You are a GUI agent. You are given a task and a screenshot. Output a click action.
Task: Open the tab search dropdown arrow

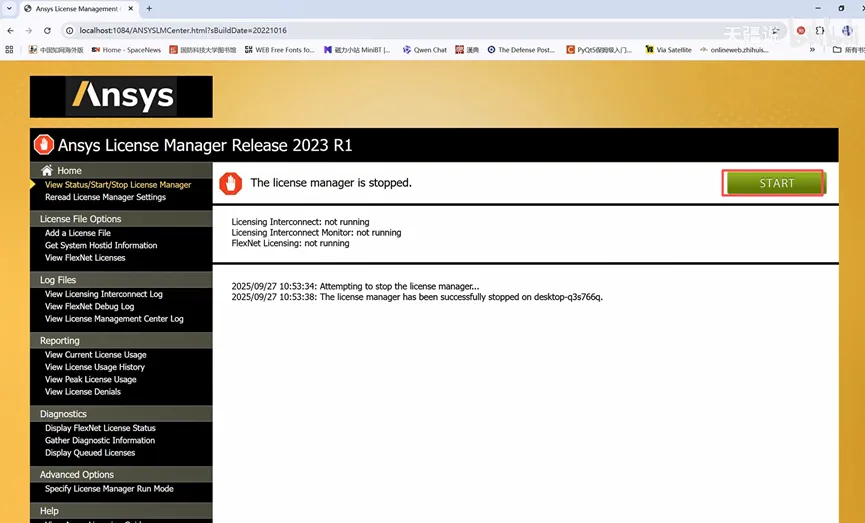9,8
